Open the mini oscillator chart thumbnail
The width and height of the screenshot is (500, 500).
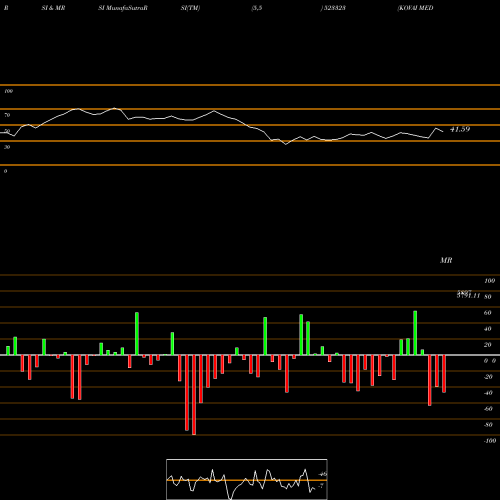coord(247,479)
